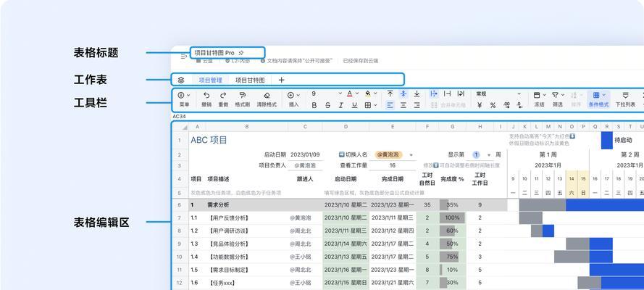
Task: Select column header B
Action: pyautogui.click(x=247, y=127)
